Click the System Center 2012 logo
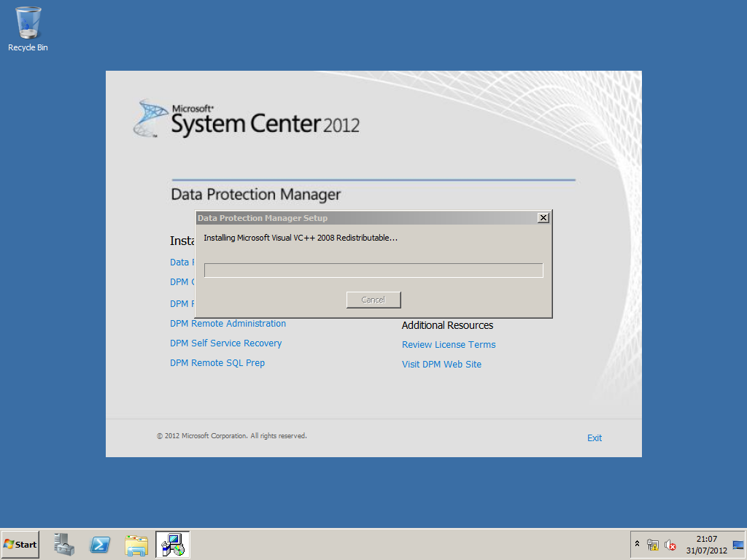The height and width of the screenshot is (560, 747). [247, 119]
